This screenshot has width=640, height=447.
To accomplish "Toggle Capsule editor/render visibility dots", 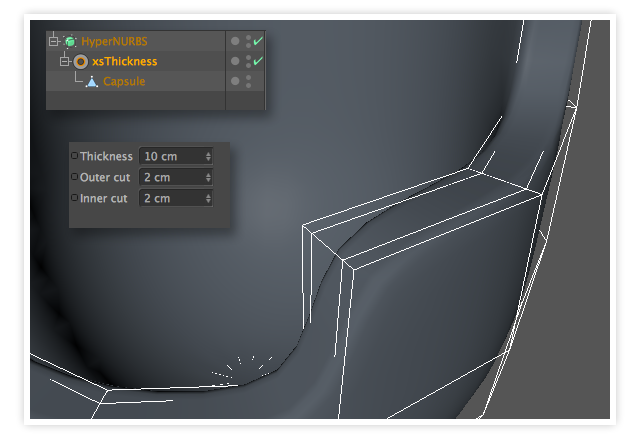I will coord(249,81).
